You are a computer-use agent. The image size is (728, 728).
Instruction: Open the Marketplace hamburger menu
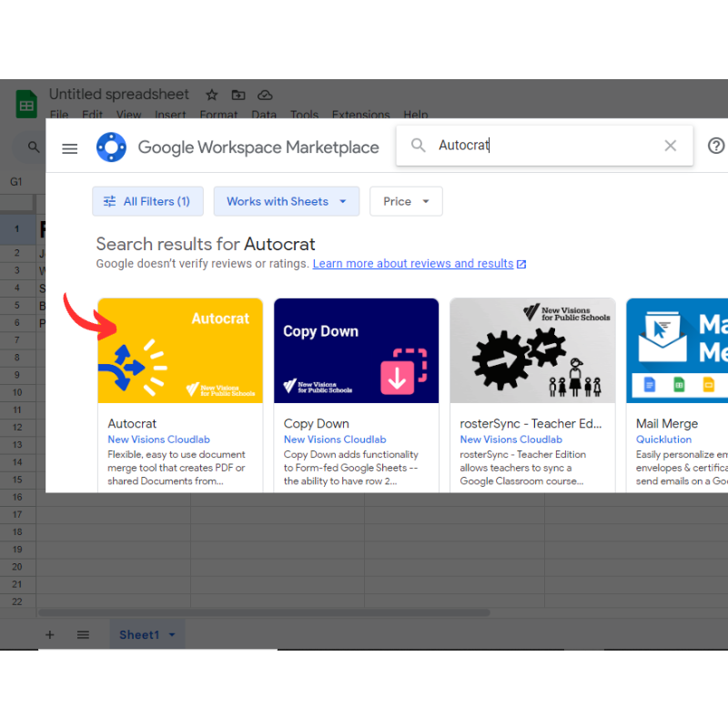coord(70,148)
